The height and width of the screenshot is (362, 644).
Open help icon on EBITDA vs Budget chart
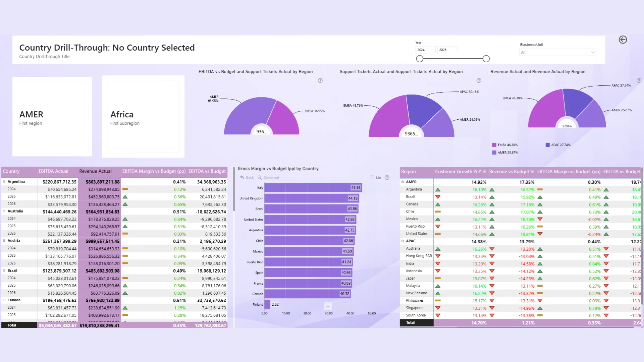[320, 81]
